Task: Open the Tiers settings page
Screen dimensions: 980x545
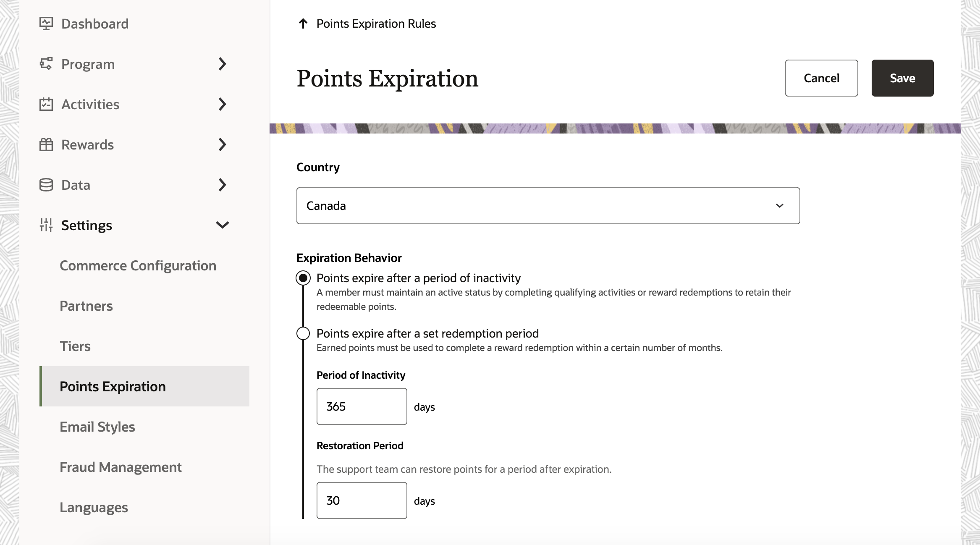Action: click(x=75, y=346)
